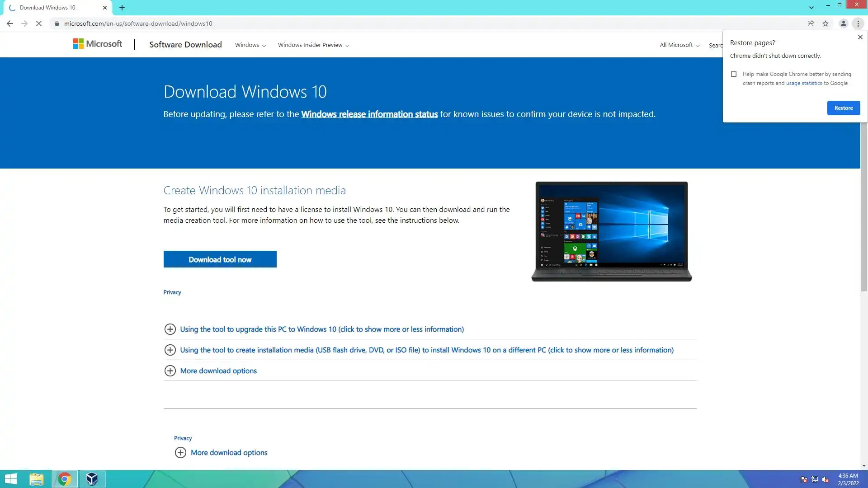This screenshot has width=868, height=488.
Task: Stop page loading with X icon
Action: [39, 23]
